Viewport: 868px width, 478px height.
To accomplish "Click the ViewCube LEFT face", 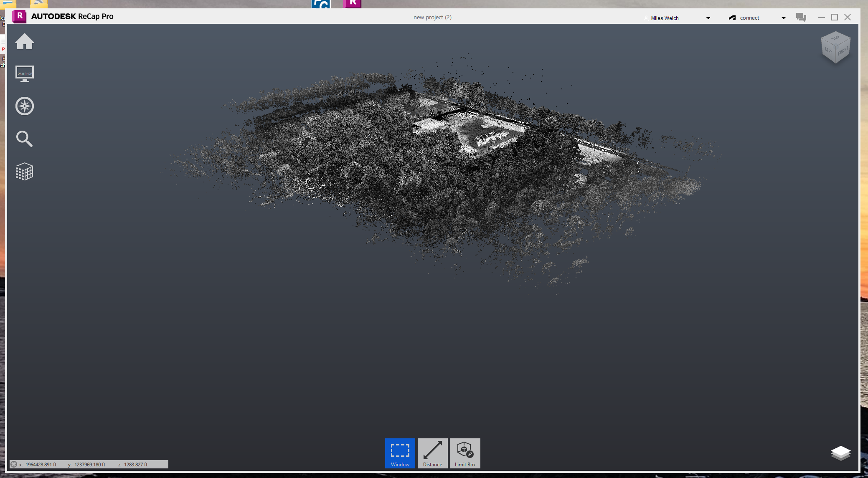I will coord(828,51).
